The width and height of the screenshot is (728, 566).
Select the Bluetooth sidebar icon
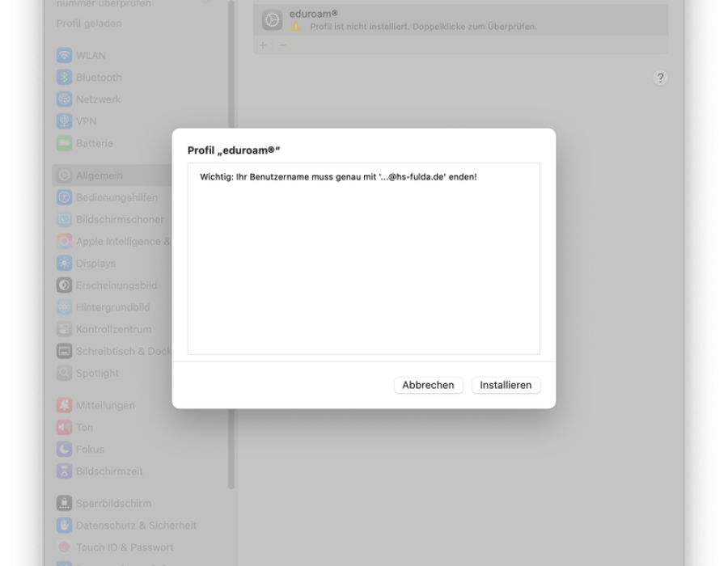tap(64, 77)
